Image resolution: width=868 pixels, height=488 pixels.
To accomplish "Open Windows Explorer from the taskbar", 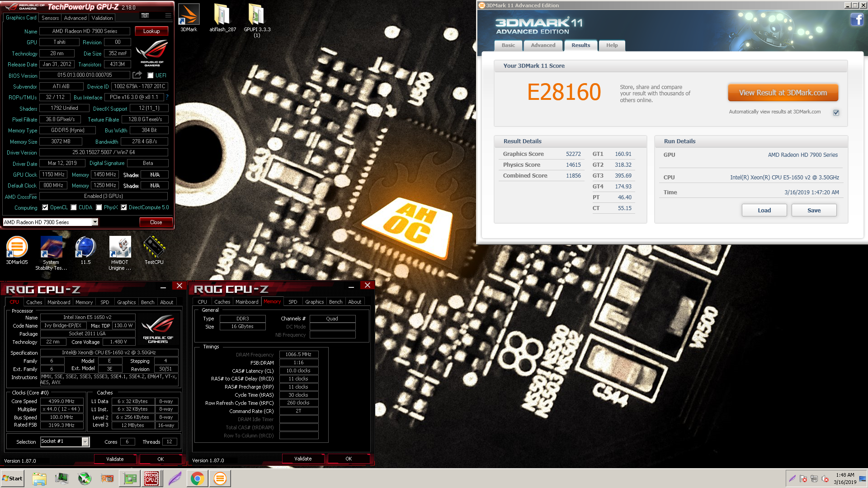I will 39,479.
